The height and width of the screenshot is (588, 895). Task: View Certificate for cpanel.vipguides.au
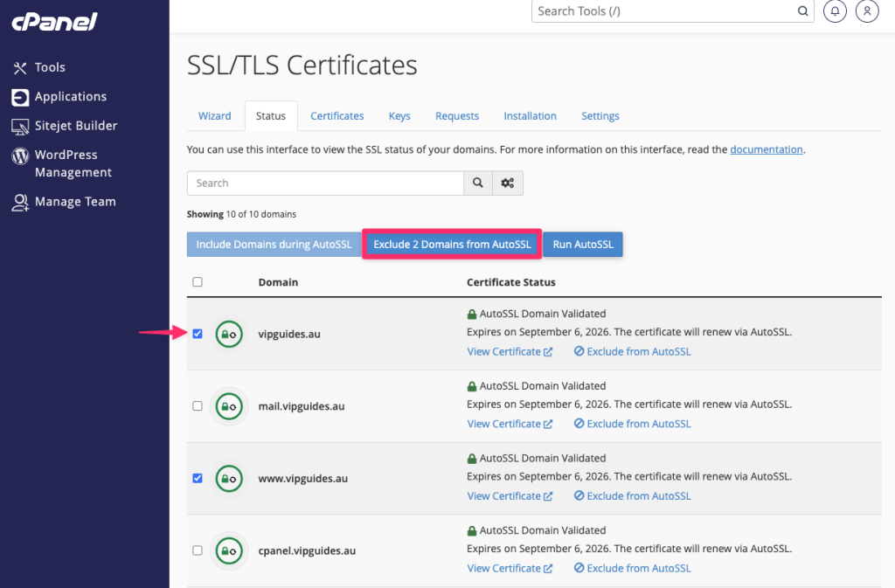[x=510, y=568]
